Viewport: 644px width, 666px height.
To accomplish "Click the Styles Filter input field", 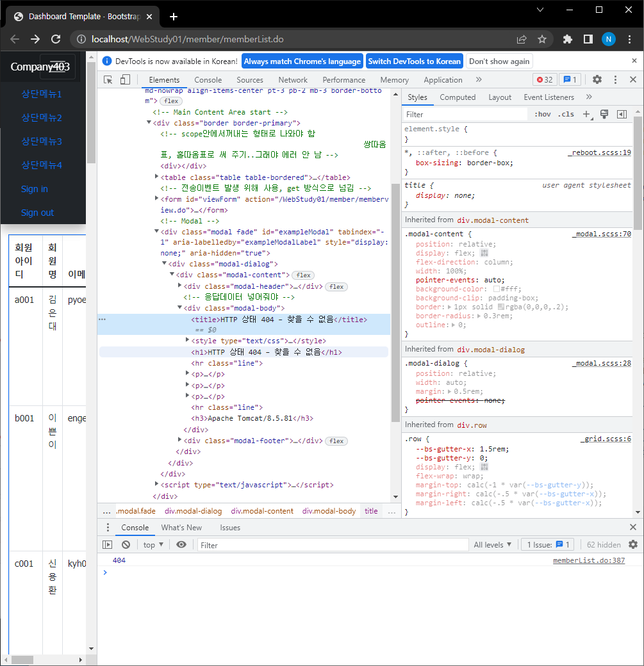I will (465, 114).
